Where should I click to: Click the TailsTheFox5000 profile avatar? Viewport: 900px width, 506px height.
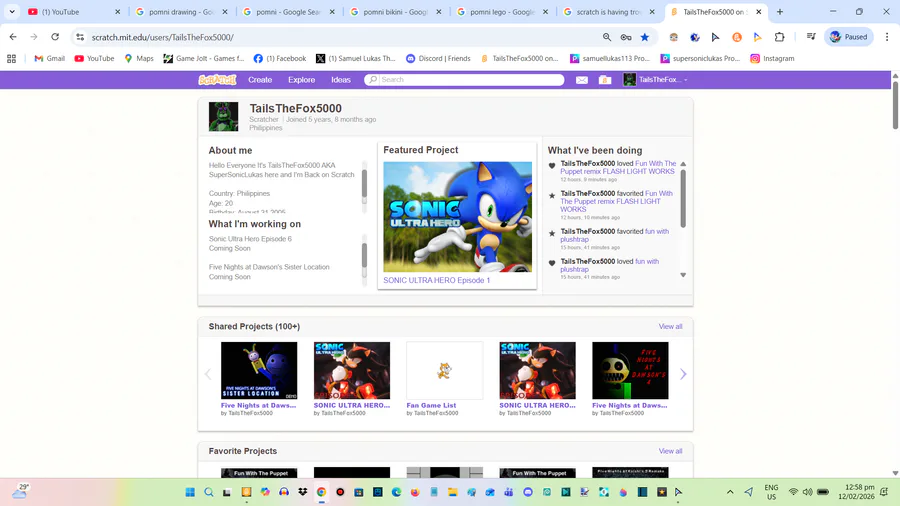pyautogui.click(x=223, y=117)
